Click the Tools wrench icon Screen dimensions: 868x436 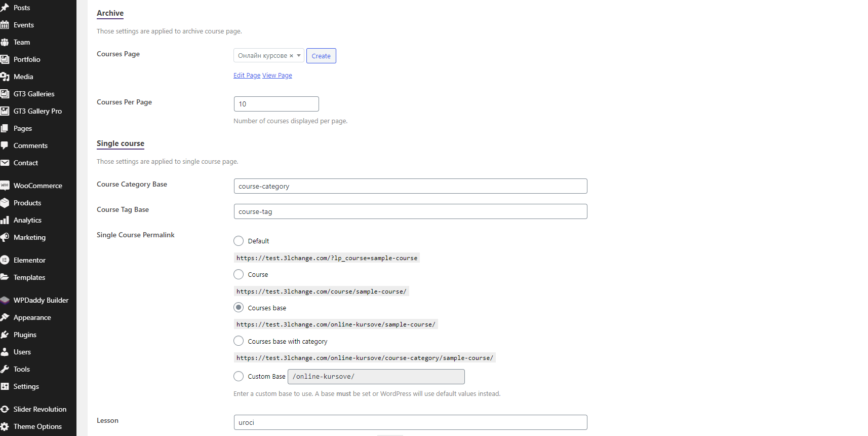(5, 369)
